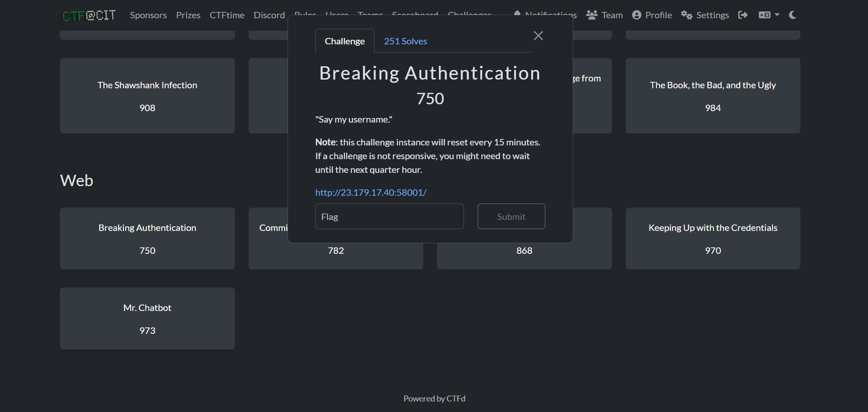Click the 750 points value
The image size is (868, 412).
[x=430, y=98]
